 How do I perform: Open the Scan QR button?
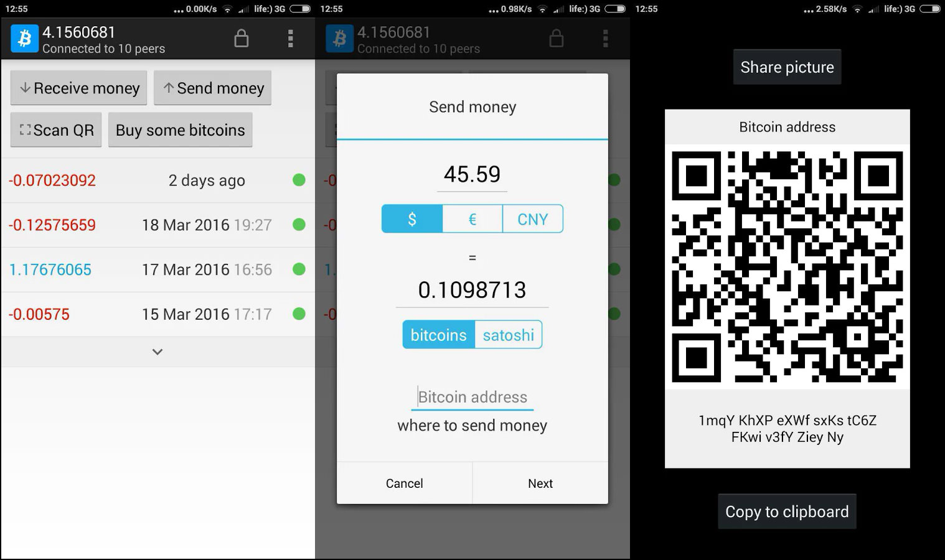click(x=56, y=129)
